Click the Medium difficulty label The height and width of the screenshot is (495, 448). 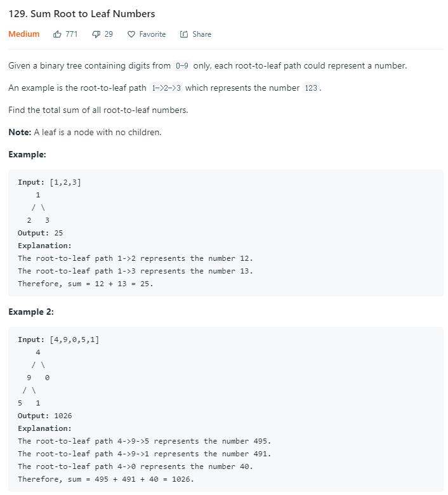point(24,34)
